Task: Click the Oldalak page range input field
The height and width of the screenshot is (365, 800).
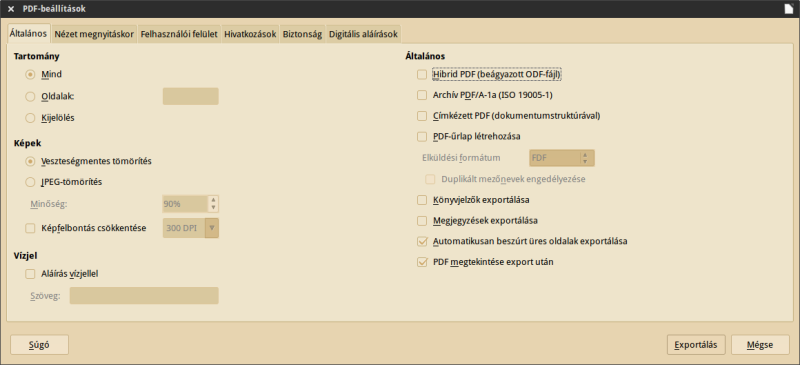Action: [190, 96]
